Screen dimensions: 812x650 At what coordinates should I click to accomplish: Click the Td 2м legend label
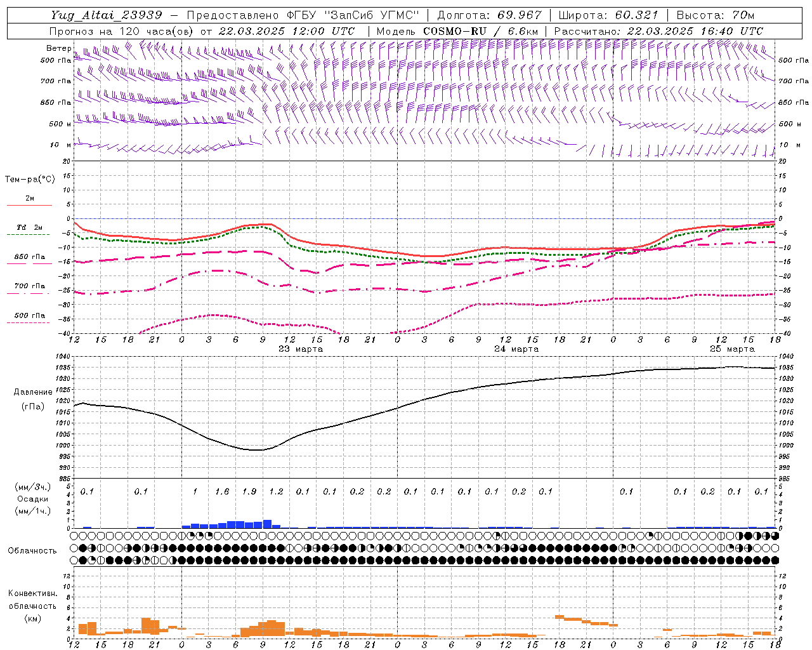(x=30, y=227)
